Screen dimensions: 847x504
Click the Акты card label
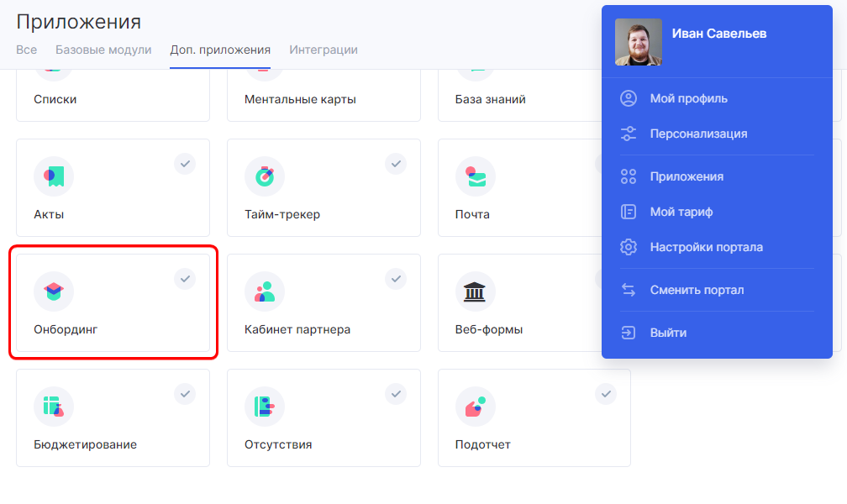click(49, 214)
